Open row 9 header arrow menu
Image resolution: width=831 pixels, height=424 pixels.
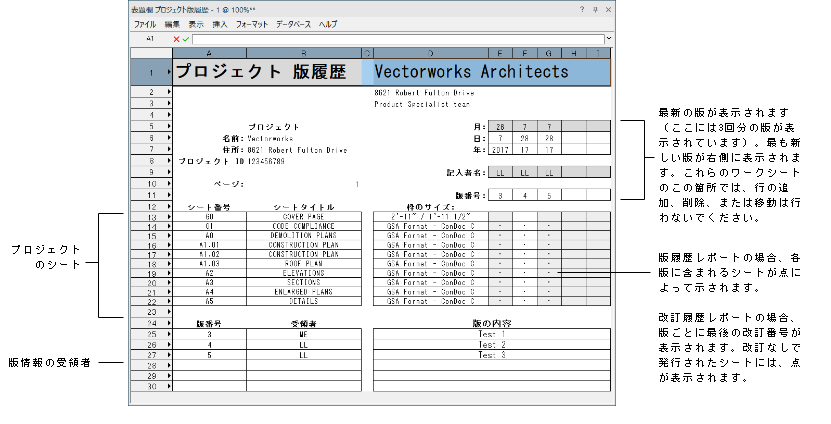coord(169,172)
